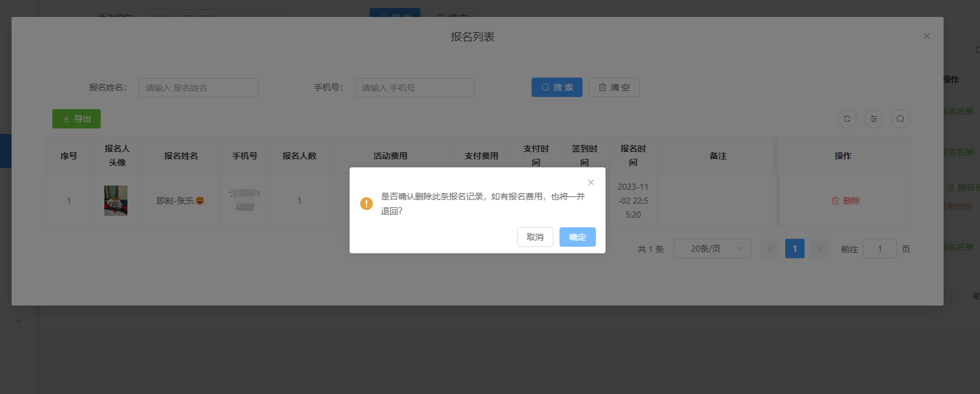980x394 pixels.
Task: Click the 前往 page number input
Action: tap(879, 249)
